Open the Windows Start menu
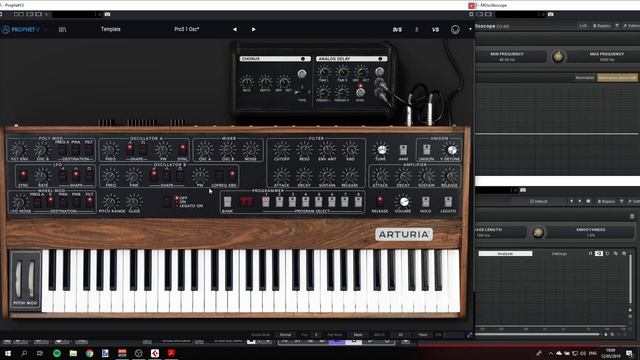Screen dimensions: 640x360 pos(7,353)
